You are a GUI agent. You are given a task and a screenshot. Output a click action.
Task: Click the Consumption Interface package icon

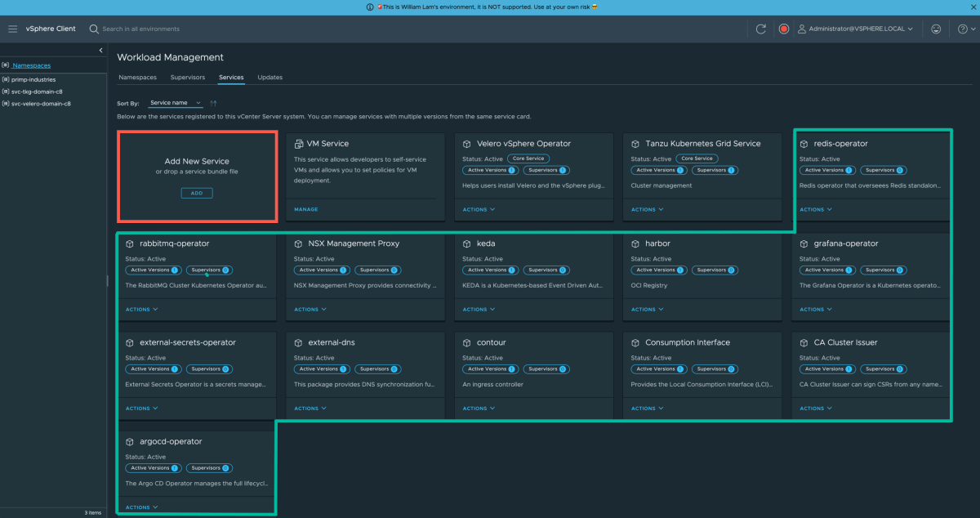coord(635,342)
